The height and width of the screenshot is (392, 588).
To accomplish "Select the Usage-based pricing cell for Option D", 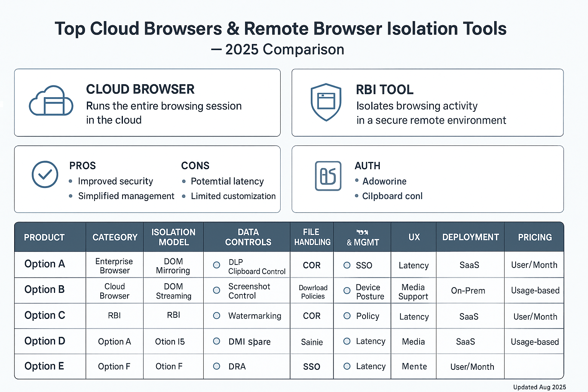I will tap(534, 341).
